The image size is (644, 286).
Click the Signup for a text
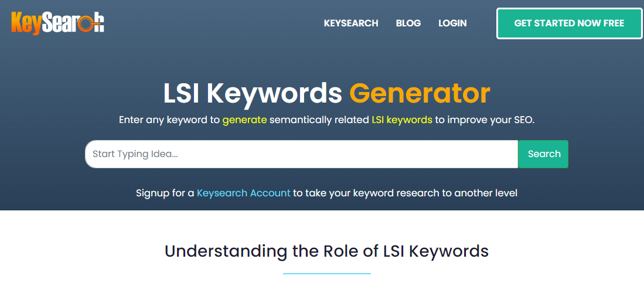click(x=165, y=193)
